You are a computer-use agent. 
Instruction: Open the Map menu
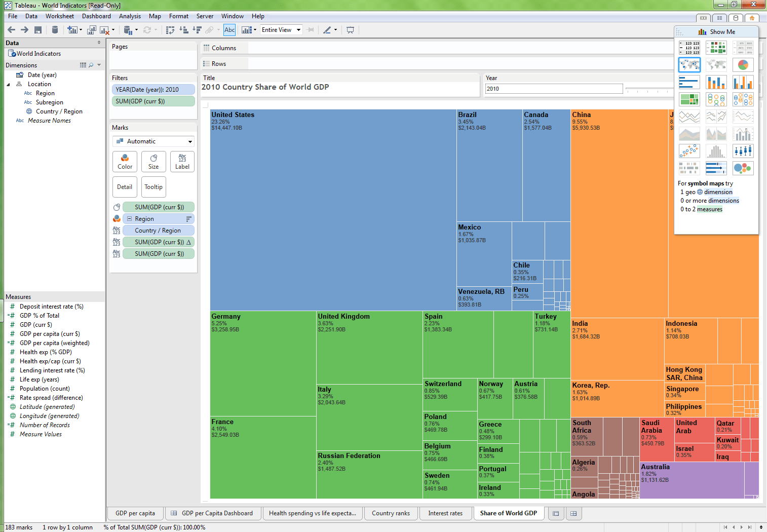tap(155, 16)
